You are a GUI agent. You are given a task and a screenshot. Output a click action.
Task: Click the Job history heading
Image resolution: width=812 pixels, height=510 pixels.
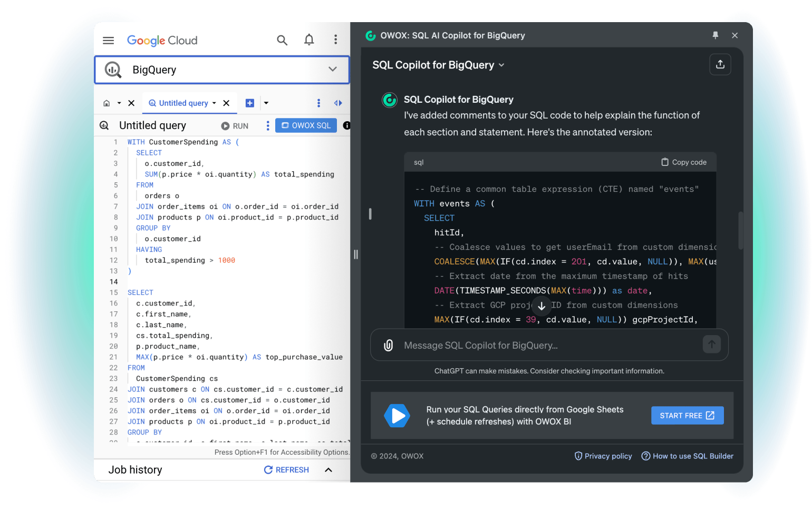[135, 470]
